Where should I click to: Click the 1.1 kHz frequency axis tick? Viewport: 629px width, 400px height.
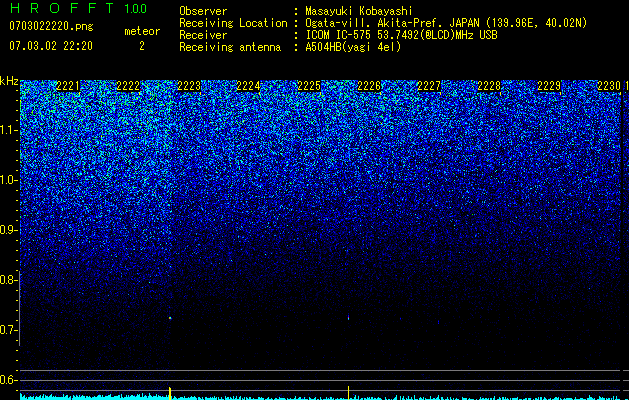(10, 130)
